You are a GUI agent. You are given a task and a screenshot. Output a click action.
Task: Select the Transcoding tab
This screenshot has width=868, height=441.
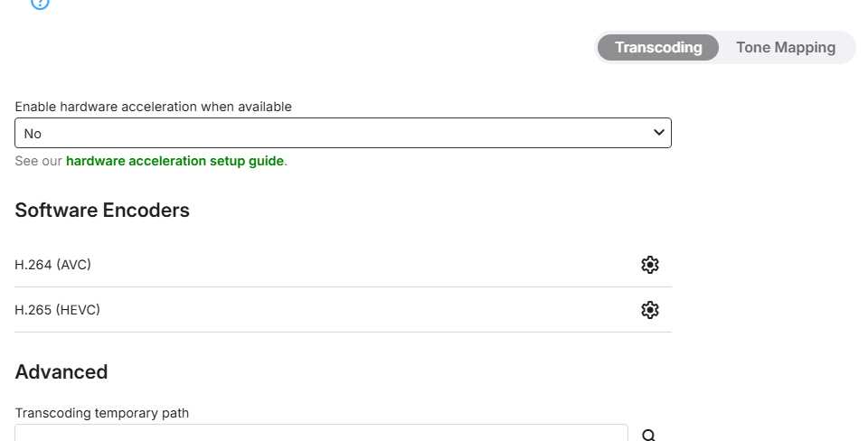tap(658, 48)
